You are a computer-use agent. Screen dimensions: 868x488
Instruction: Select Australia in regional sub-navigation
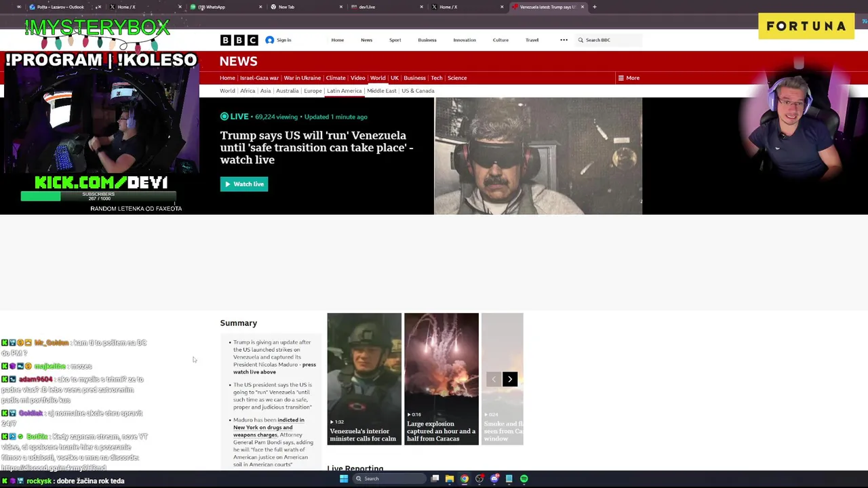[287, 91]
